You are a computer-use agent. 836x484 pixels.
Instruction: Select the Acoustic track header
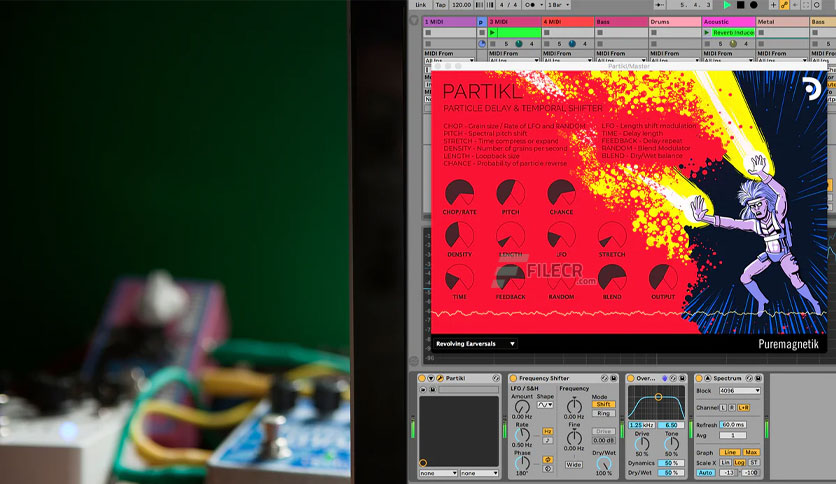pos(728,22)
